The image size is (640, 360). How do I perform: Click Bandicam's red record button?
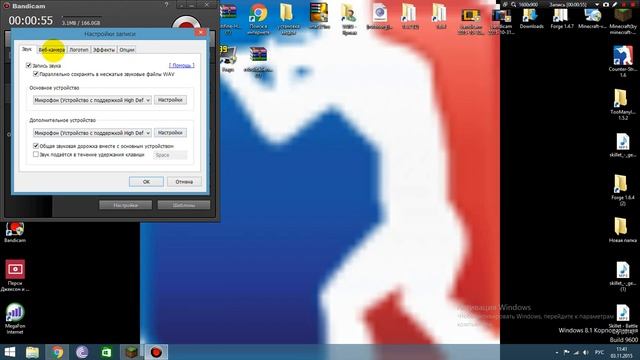186,23
